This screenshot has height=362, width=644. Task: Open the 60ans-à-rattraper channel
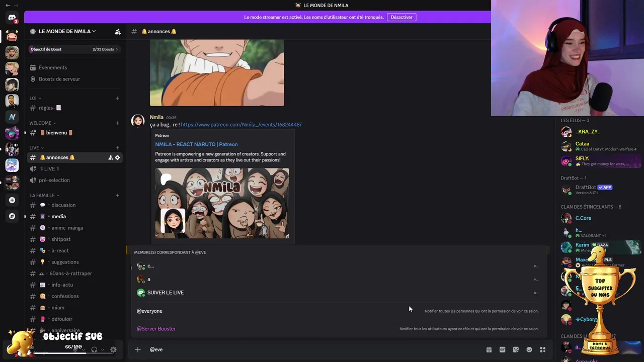(75, 274)
